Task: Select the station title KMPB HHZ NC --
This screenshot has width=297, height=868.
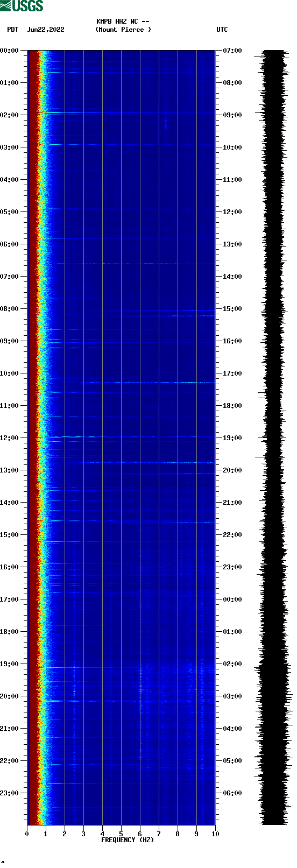Action: coord(123,22)
